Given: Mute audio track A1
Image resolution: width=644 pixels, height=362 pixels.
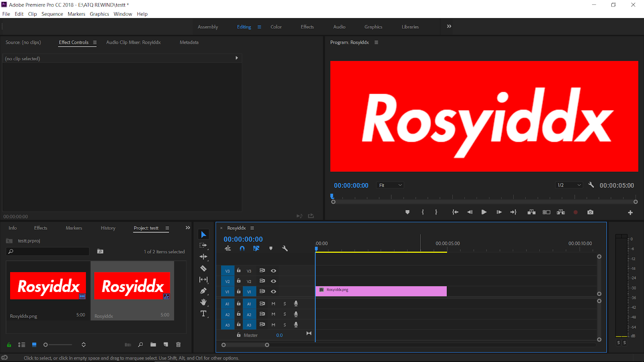Looking at the screenshot, I should pyautogui.click(x=273, y=304).
